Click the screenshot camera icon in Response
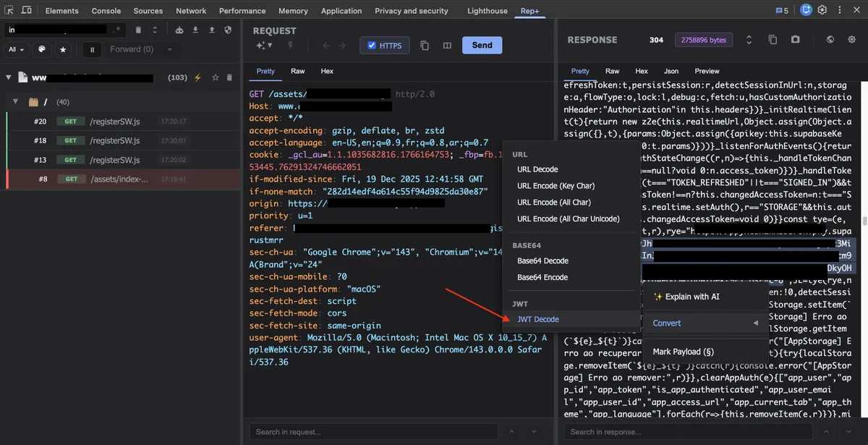 point(796,40)
